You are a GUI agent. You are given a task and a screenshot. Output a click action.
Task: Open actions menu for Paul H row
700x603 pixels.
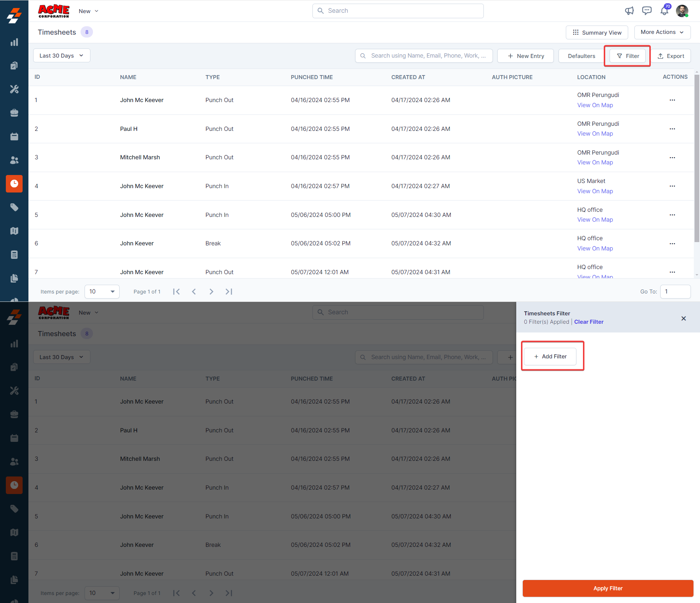tap(672, 129)
